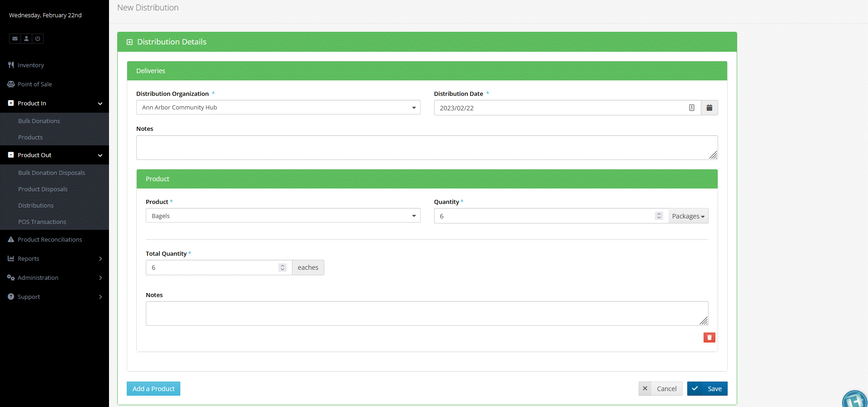Adjust the Total Quantity spinner arrows

pos(283,268)
